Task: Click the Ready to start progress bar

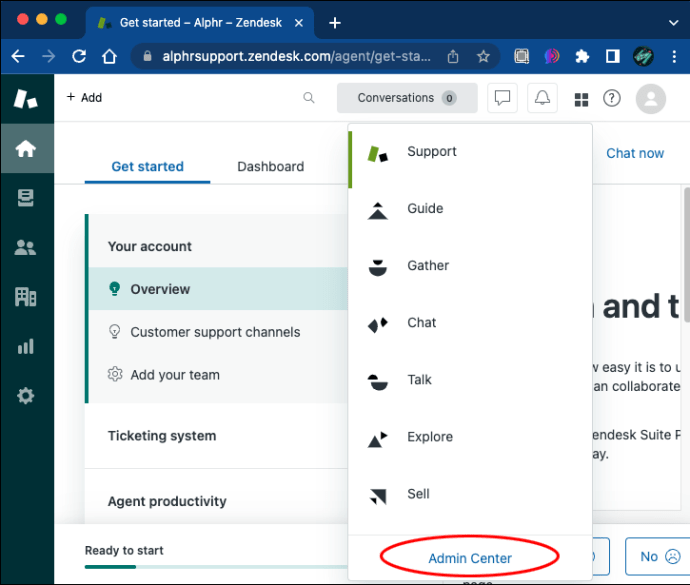Action: [216, 567]
